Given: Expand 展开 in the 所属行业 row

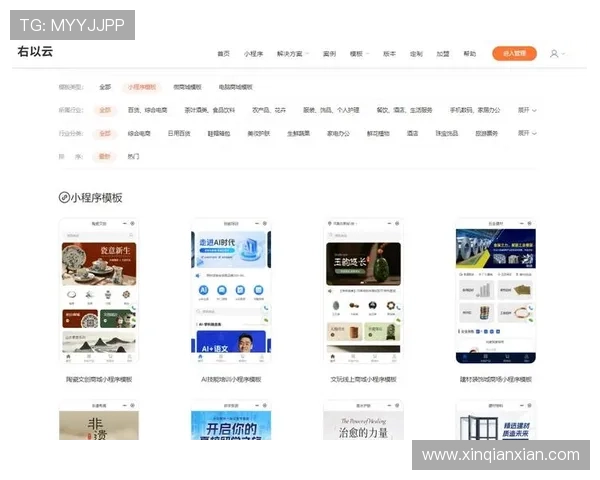Looking at the screenshot, I should (527, 110).
